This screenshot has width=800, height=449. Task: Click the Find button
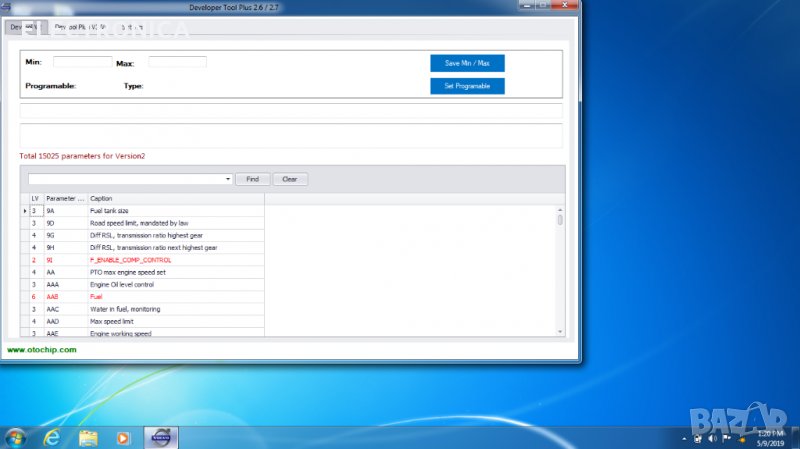coord(252,179)
